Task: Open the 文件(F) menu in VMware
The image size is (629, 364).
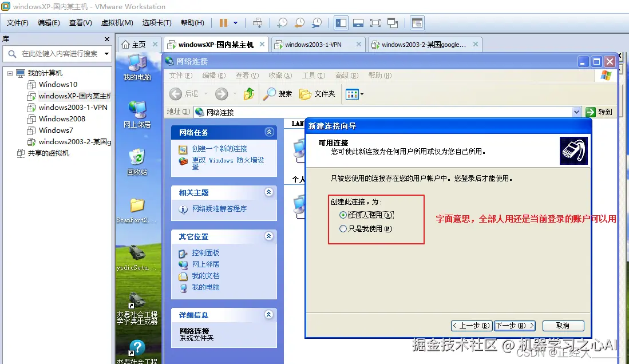Action: click(x=18, y=23)
